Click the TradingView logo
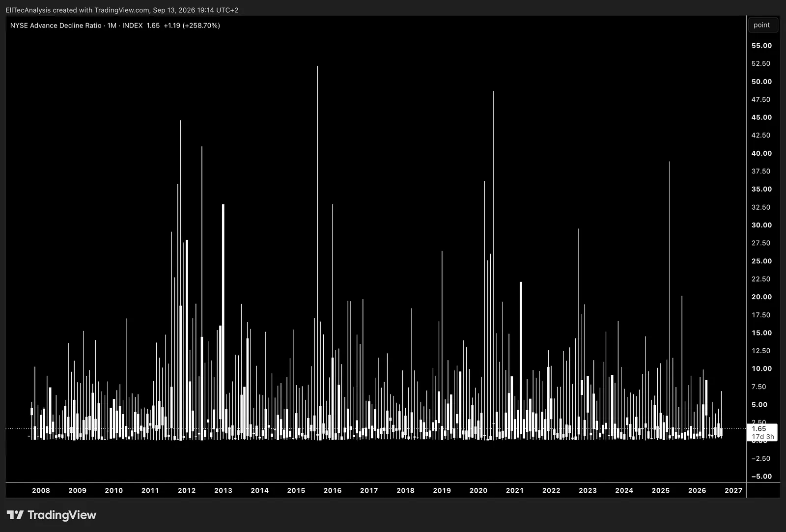The image size is (786, 532). click(x=52, y=515)
